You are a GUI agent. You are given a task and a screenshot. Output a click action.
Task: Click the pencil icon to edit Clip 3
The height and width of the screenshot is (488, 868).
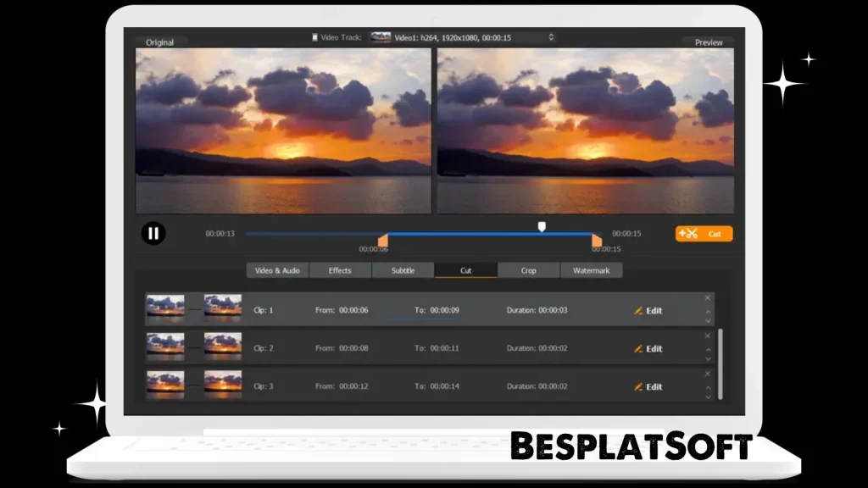[x=638, y=386]
